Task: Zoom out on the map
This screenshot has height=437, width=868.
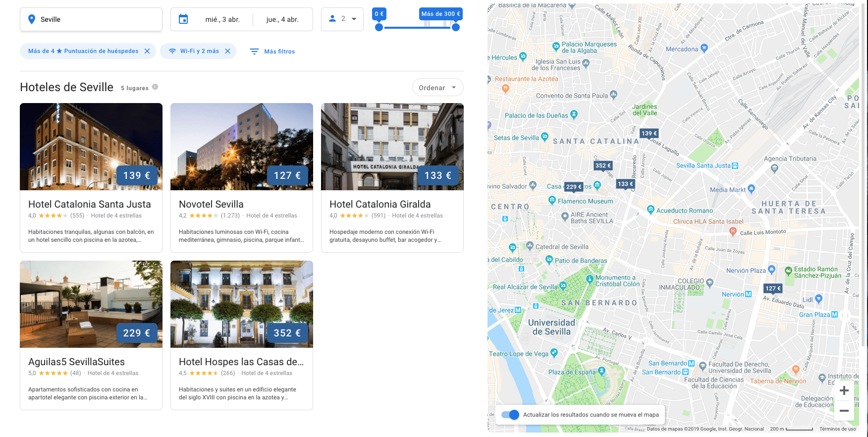Action: 844,410
